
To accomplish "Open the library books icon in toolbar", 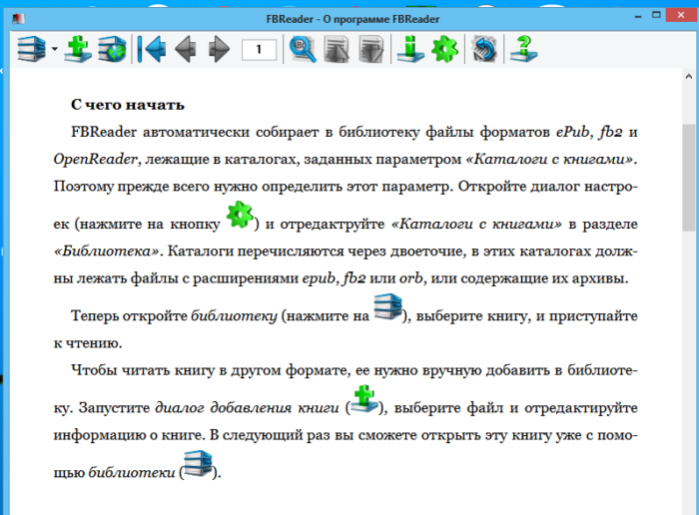I will click(x=31, y=49).
